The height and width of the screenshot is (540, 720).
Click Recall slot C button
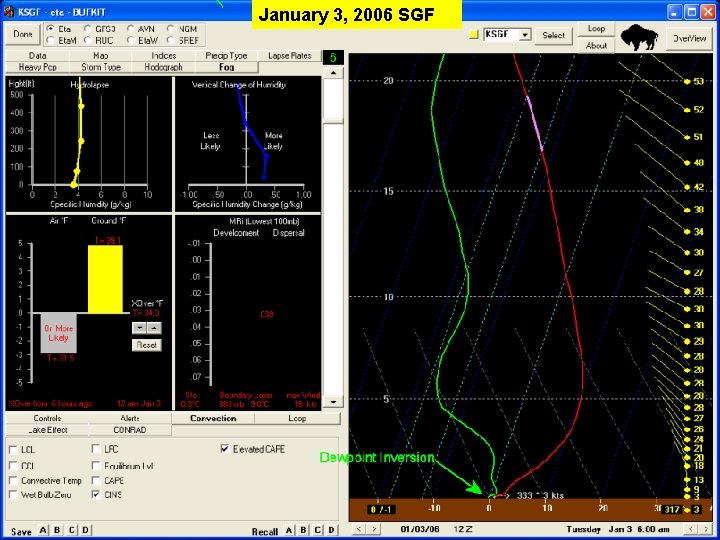pos(317,530)
